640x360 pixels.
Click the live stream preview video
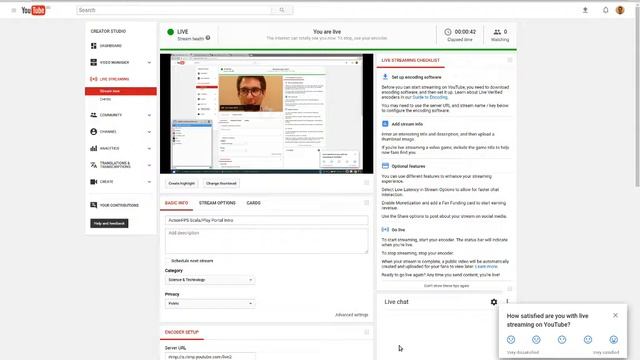click(267, 113)
